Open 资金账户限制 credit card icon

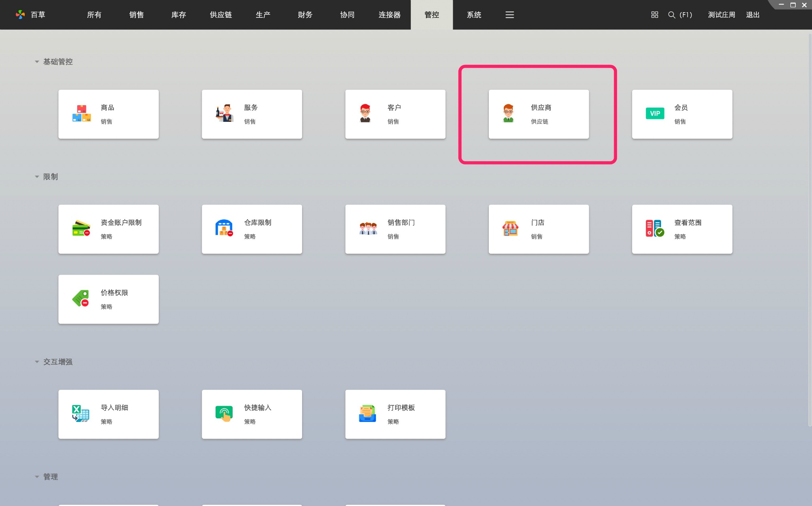pos(81,229)
